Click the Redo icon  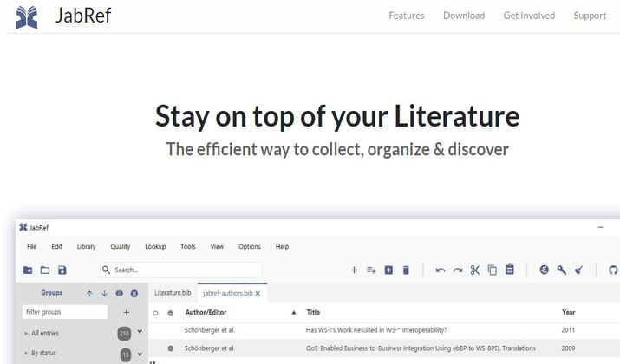458,270
